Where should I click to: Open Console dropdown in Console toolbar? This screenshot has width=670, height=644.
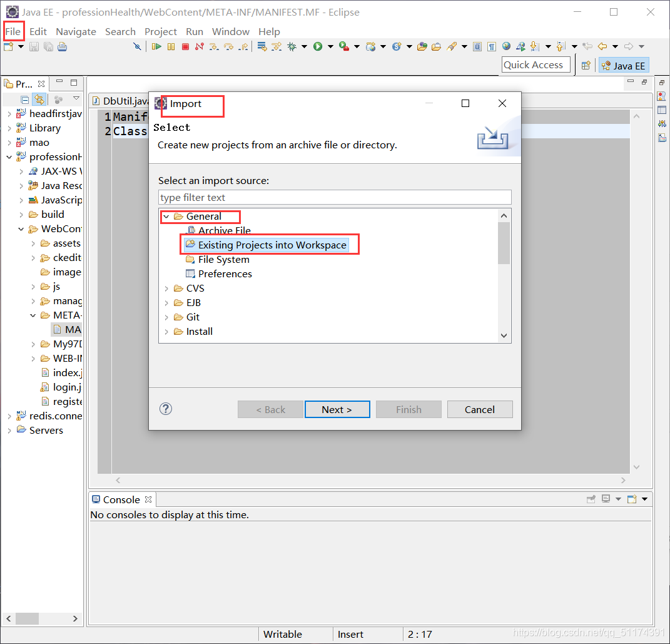coord(645,499)
